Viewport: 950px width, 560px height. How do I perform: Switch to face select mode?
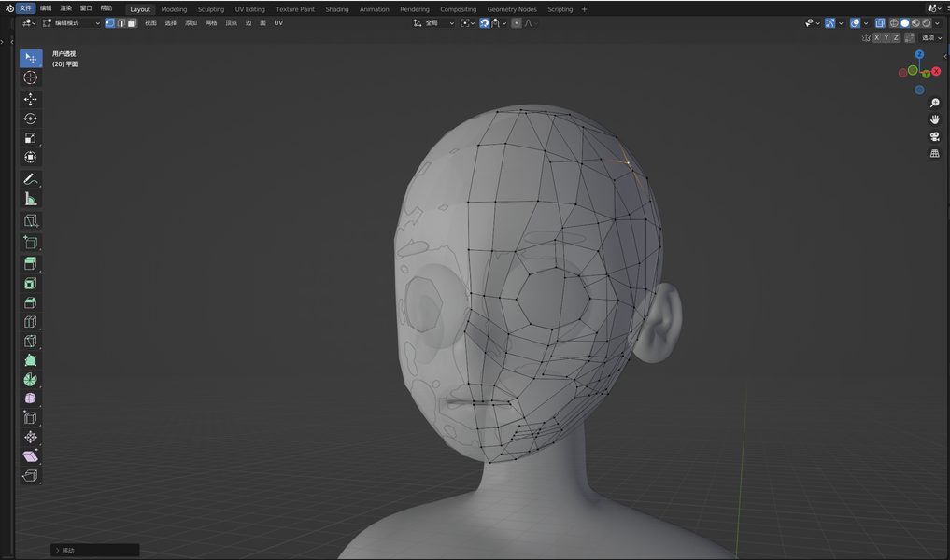[132, 22]
